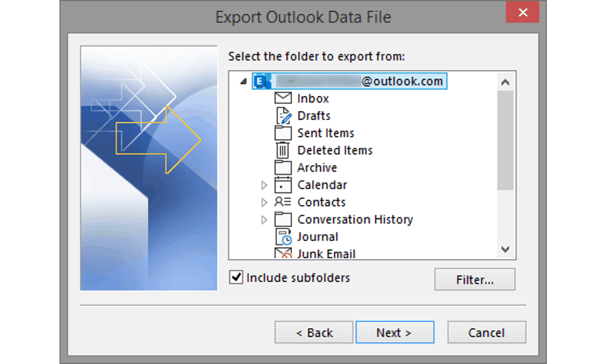Image resolution: width=607 pixels, height=364 pixels.
Task: Click the folder list scroll down arrow
Action: pyautogui.click(x=505, y=249)
